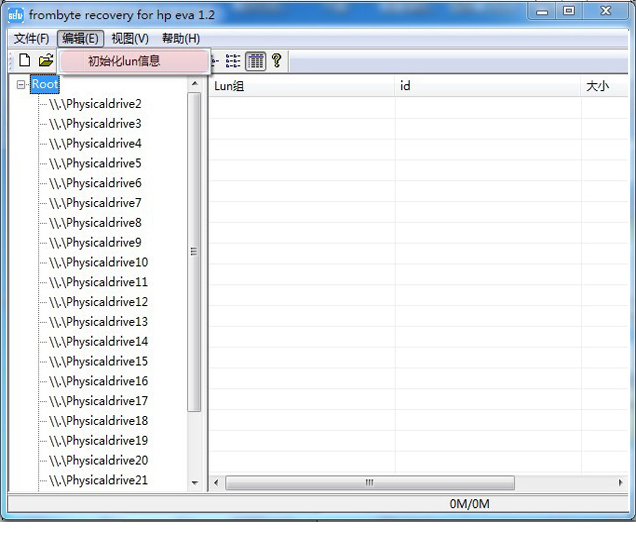Select \\.\Physicaldrive17 in the tree
This screenshot has height=547, width=636.
coord(99,401)
